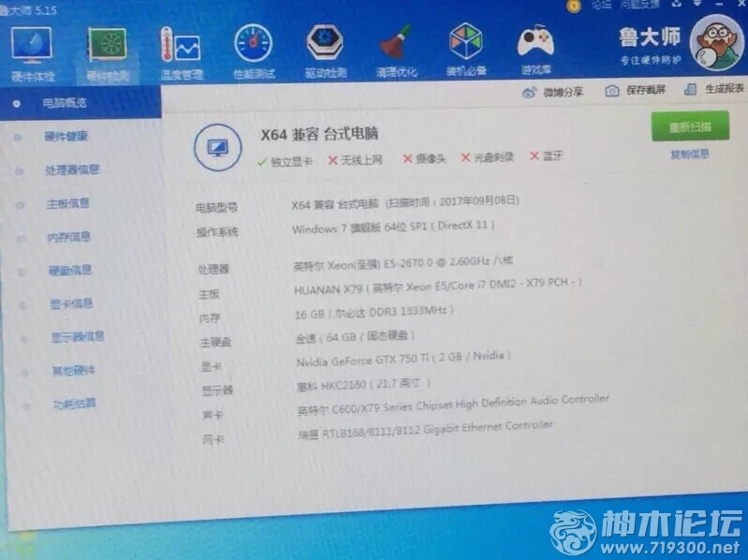Launch the 性能测试 performance benchmark
Screen dimensions: 748x560
click(x=254, y=51)
